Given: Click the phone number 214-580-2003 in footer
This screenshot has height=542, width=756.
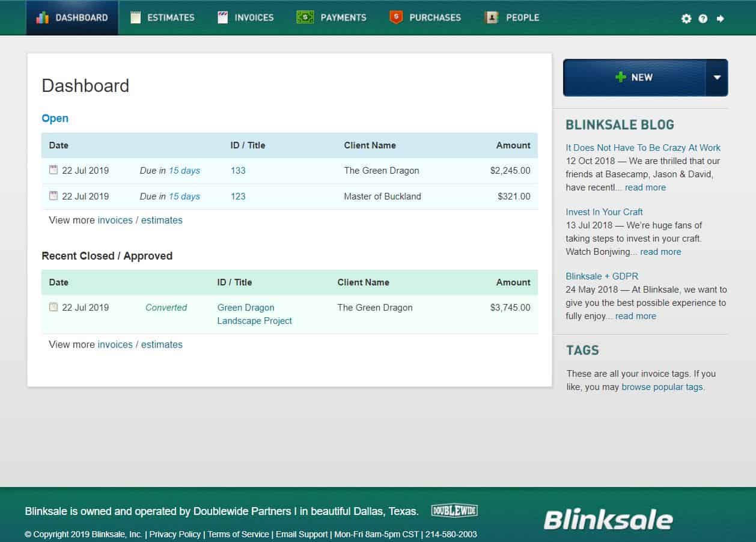Looking at the screenshot, I should point(451,534).
